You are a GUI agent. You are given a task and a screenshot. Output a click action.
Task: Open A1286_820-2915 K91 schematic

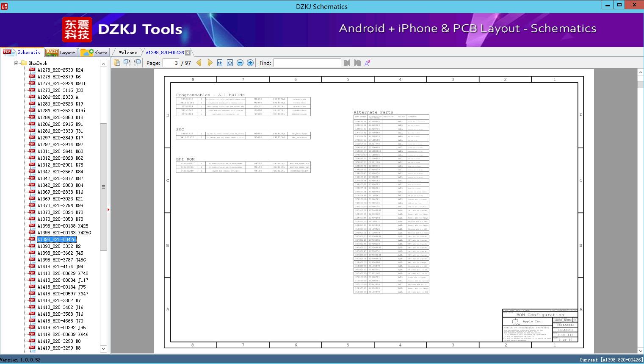[60, 124]
